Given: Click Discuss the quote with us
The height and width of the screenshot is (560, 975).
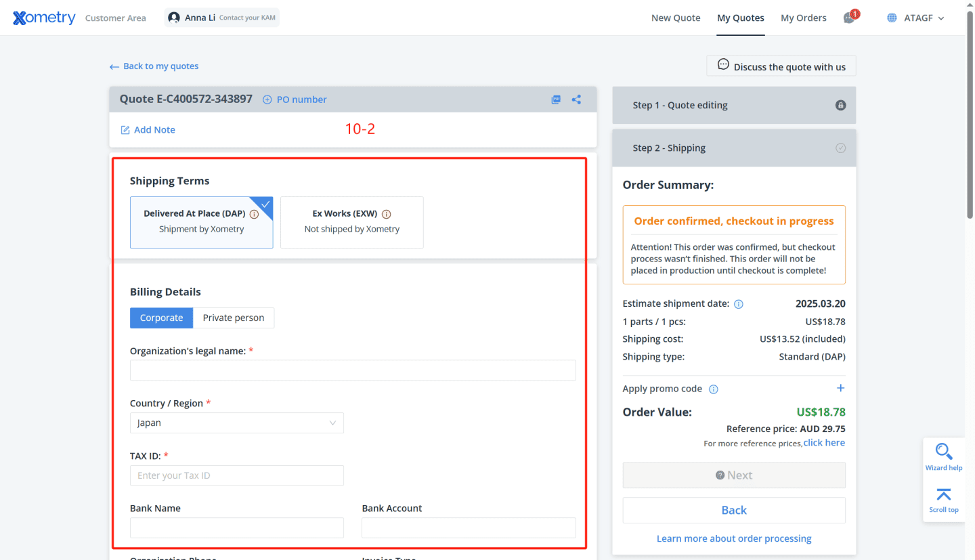Looking at the screenshot, I should pyautogui.click(x=781, y=66).
